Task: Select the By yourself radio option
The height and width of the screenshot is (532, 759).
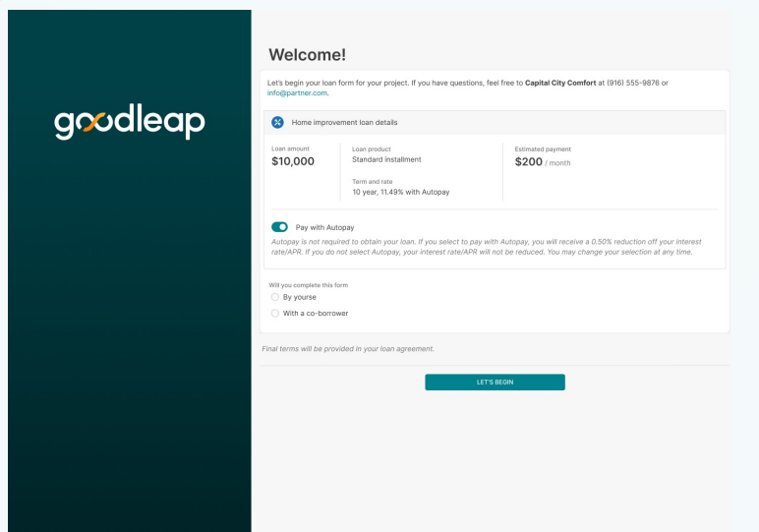Action: click(275, 297)
